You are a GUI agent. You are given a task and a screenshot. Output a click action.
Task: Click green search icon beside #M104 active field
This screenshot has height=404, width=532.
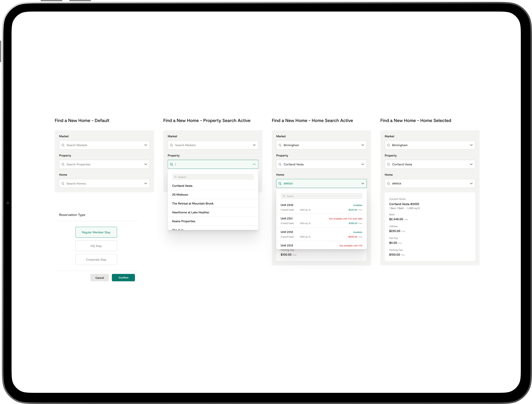click(280, 184)
